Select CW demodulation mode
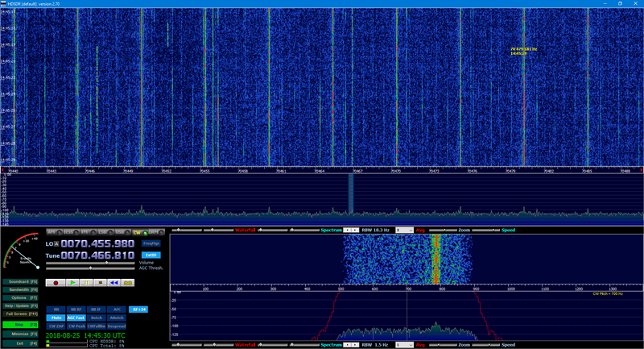Screen dimensions: 644x349 [139, 232]
